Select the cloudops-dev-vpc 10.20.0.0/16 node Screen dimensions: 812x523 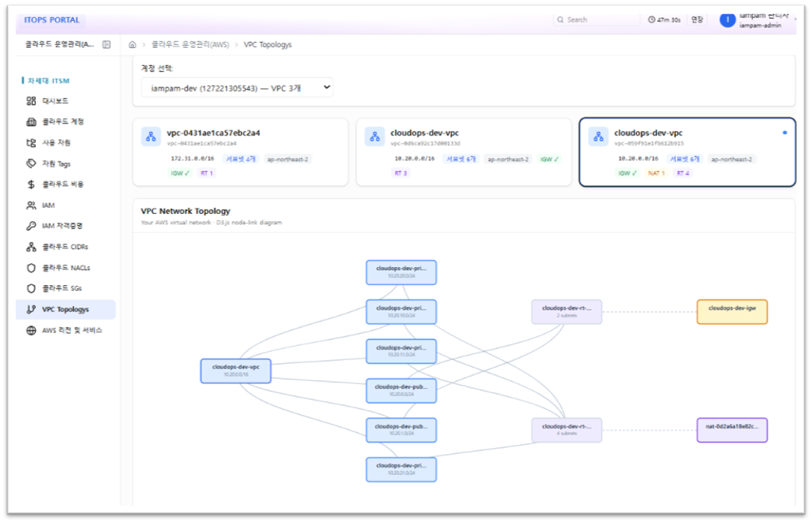pyautogui.click(x=236, y=371)
